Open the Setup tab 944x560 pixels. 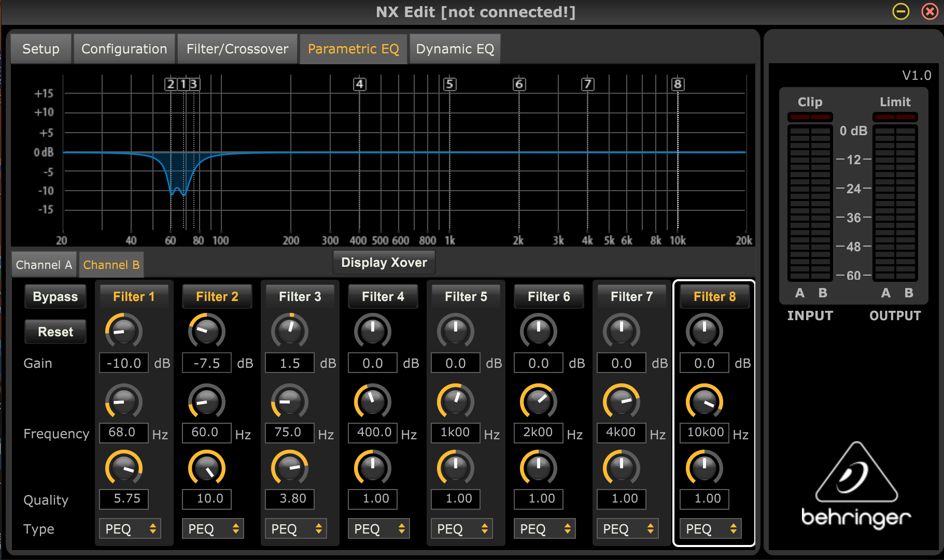point(41,49)
